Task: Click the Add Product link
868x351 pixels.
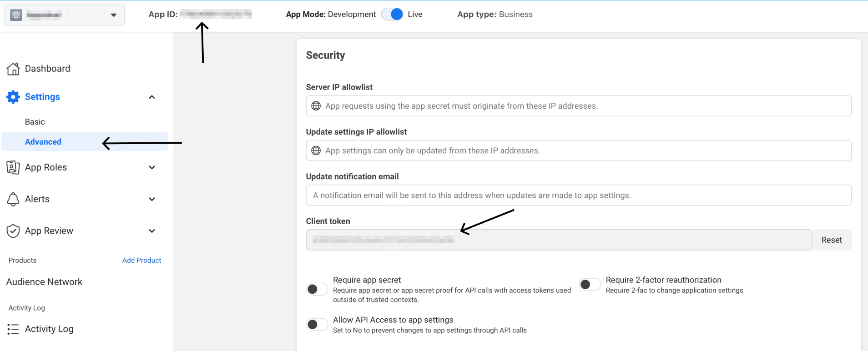Action: pos(141,261)
